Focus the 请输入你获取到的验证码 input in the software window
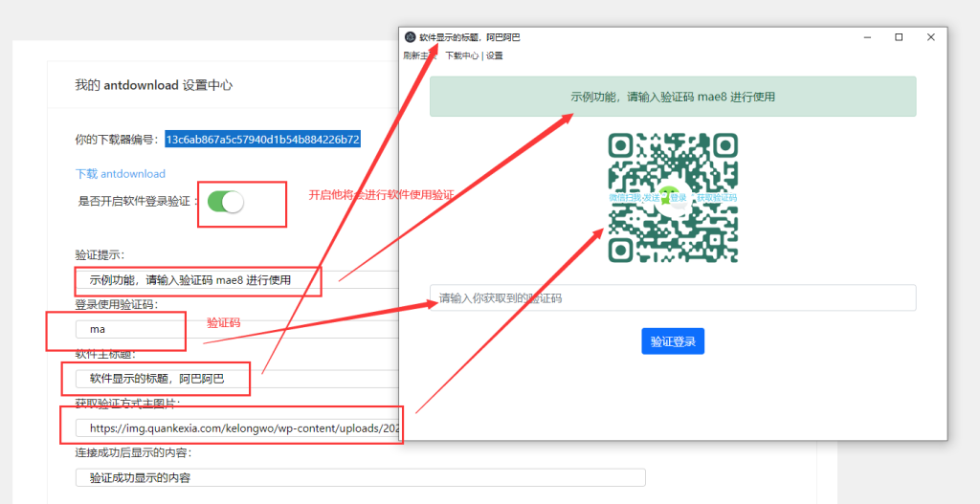This screenshot has width=980, height=504. point(673,297)
